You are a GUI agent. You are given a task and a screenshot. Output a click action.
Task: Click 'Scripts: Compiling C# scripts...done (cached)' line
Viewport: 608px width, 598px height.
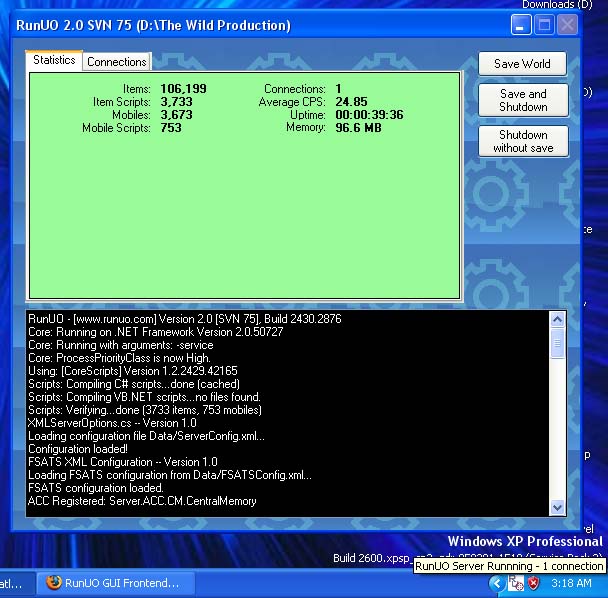pyautogui.click(x=134, y=384)
